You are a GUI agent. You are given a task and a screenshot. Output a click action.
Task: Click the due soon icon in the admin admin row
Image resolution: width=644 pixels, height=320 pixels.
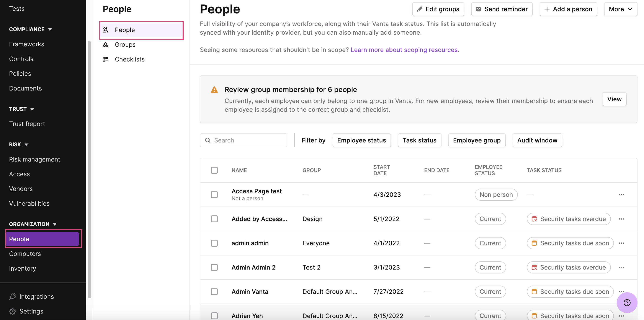(534, 243)
